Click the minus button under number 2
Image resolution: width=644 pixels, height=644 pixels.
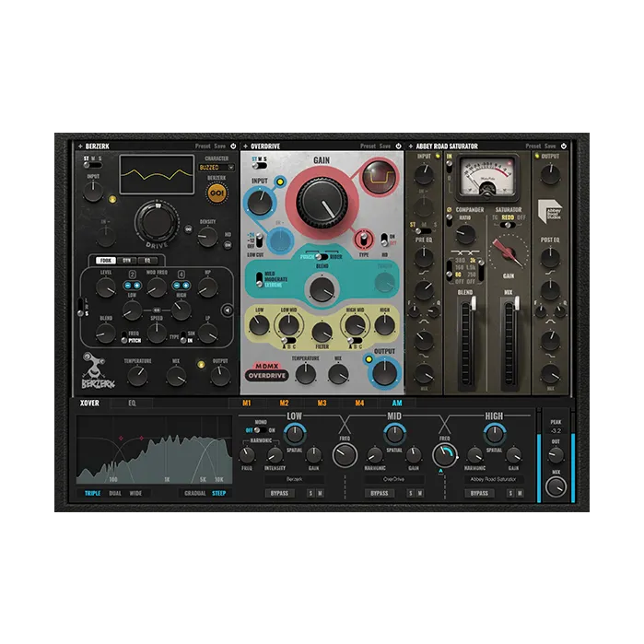click(x=128, y=285)
